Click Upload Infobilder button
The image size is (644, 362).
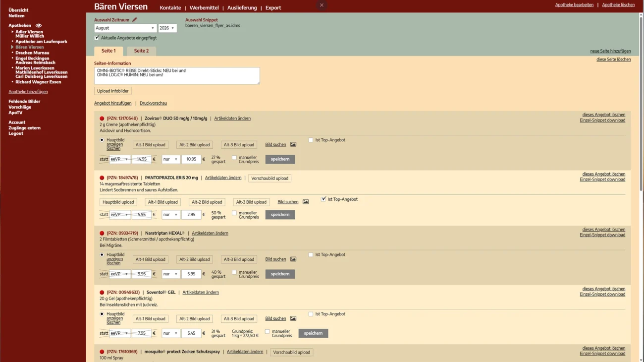pyautogui.click(x=113, y=91)
